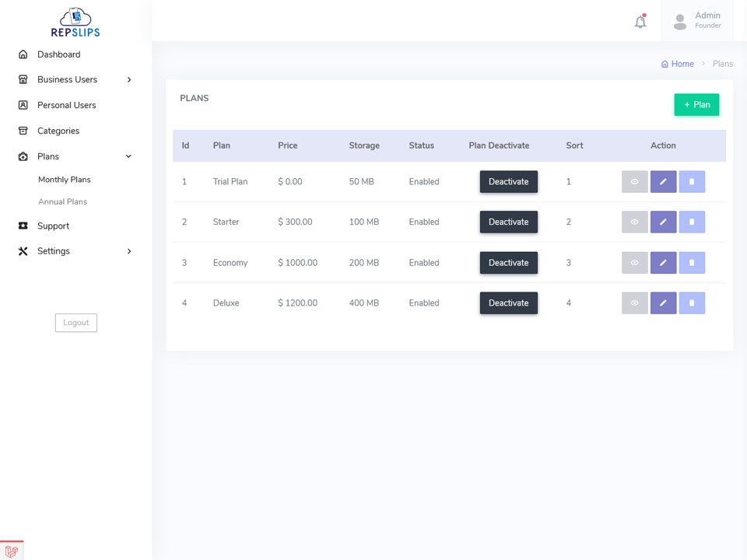Deactivate the Starter plan
747x560 pixels.
pyautogui.click(x=508, y=222)
